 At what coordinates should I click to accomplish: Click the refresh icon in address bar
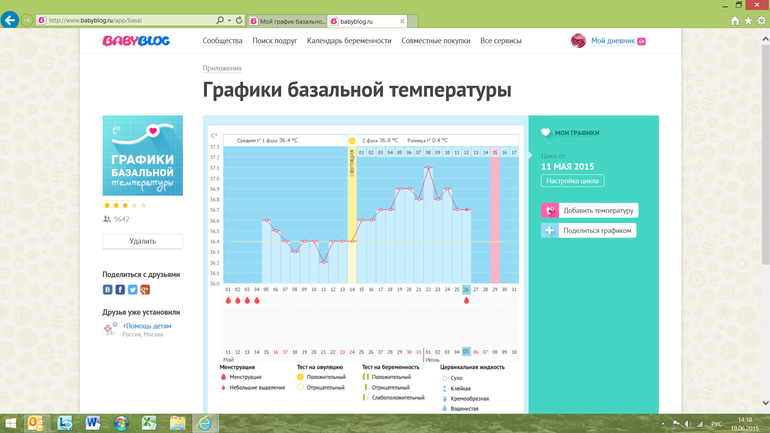coord(238,20)
